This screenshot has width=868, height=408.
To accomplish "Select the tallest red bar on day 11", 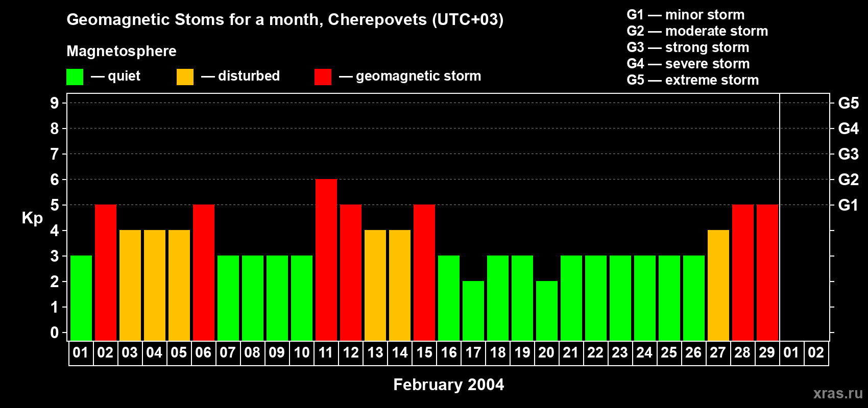I will coord(326,260).
